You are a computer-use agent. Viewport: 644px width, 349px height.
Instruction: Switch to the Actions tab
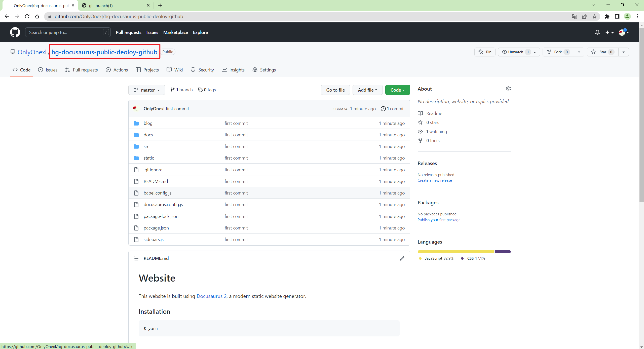(117, 70)
